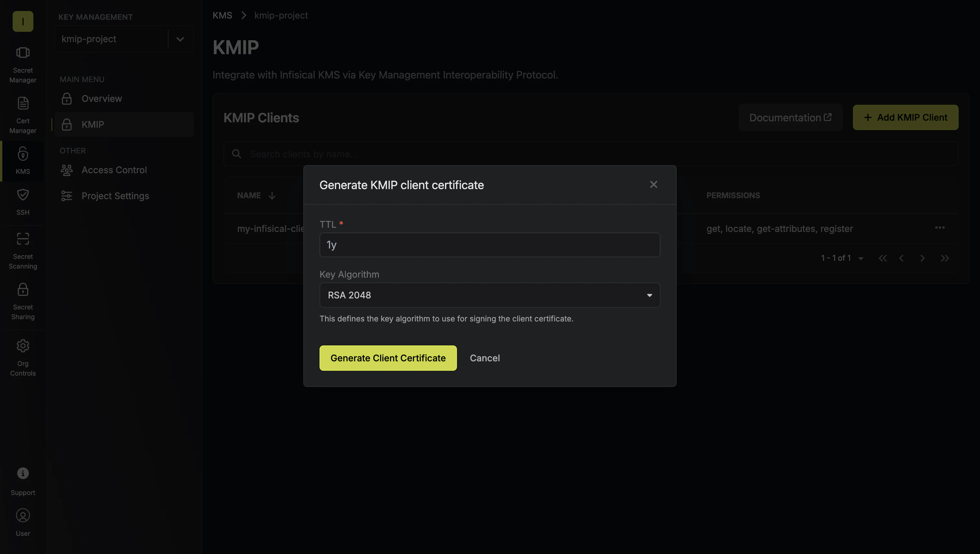This screenshot has height=554, width=980.
Task: Click the search magnifier icon
Action: 237,154
